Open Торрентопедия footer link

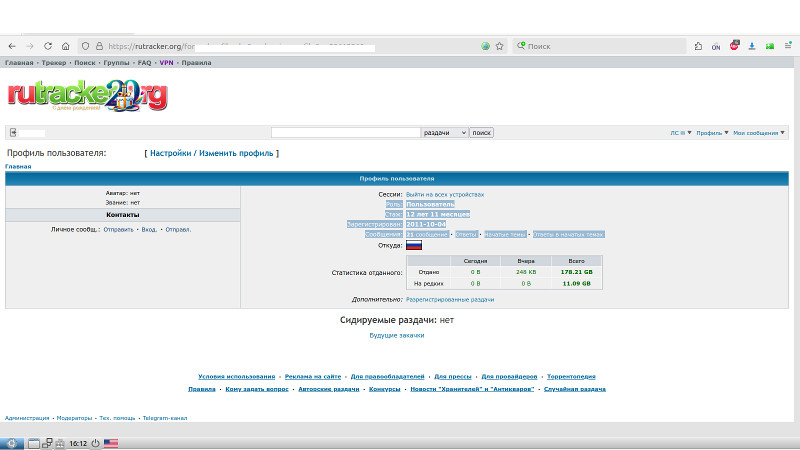click(x=571, y=377)
